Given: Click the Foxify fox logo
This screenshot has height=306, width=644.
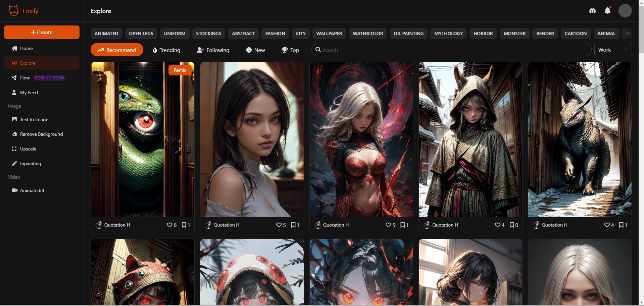Looking at the screenshot, I should (13, 11).
